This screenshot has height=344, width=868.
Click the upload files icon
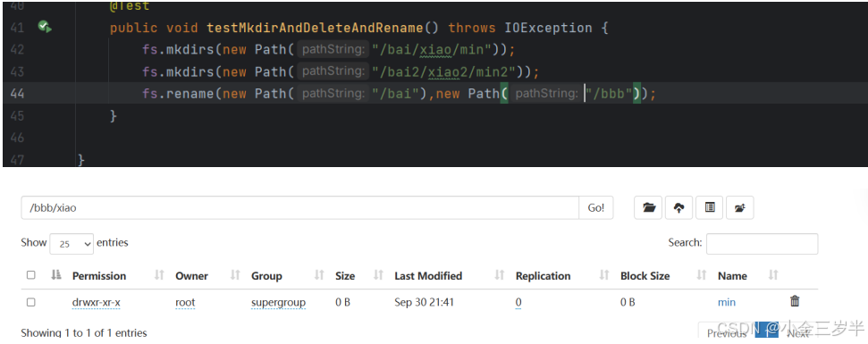point(679,208)
